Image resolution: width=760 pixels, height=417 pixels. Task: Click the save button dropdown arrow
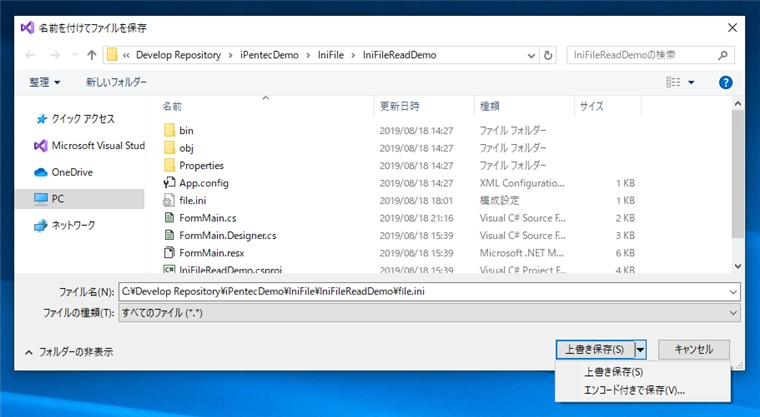click(x=640, y=349)
